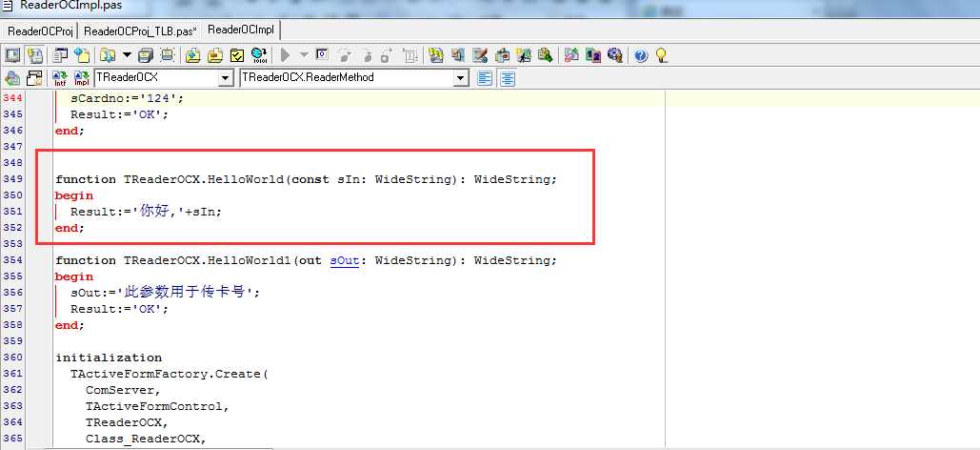
Task: Click the gray Run arrow button
Action: 285,55
